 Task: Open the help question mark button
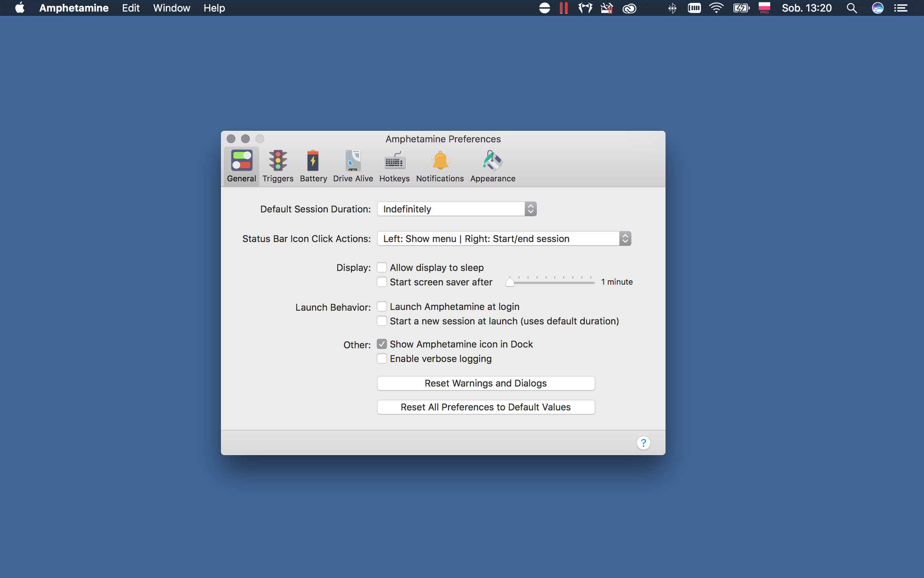[x=643, y=443]
